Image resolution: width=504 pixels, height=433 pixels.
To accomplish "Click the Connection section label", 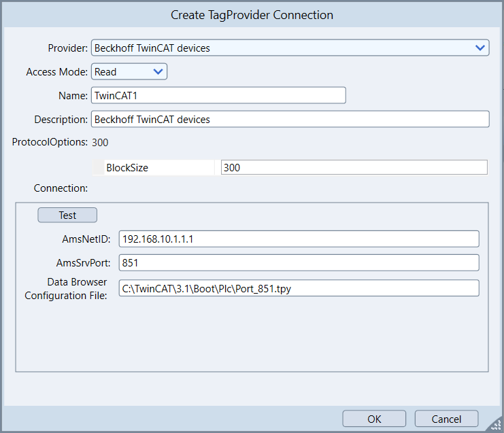I will coord(61,188).
